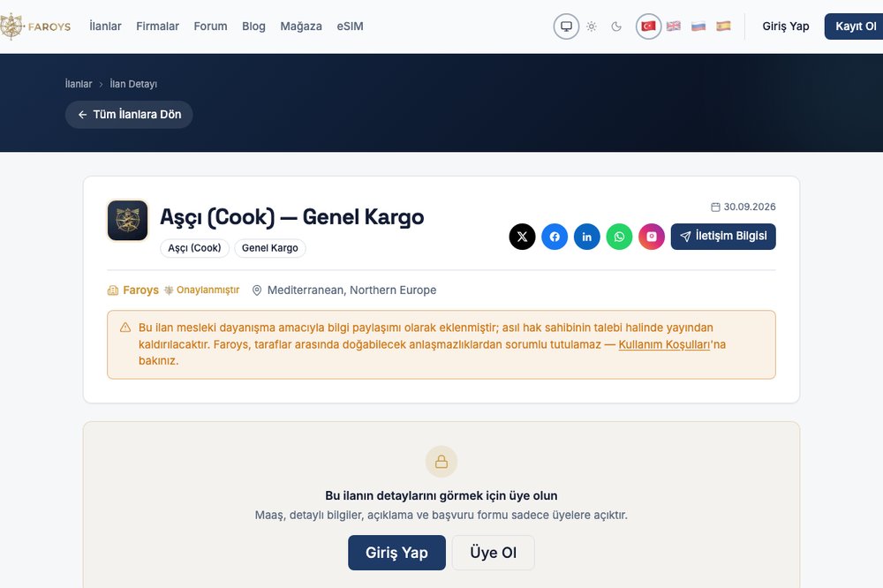Click İlan Detayı breadcrumb text
883x588 pixels.
click(133, 84)
